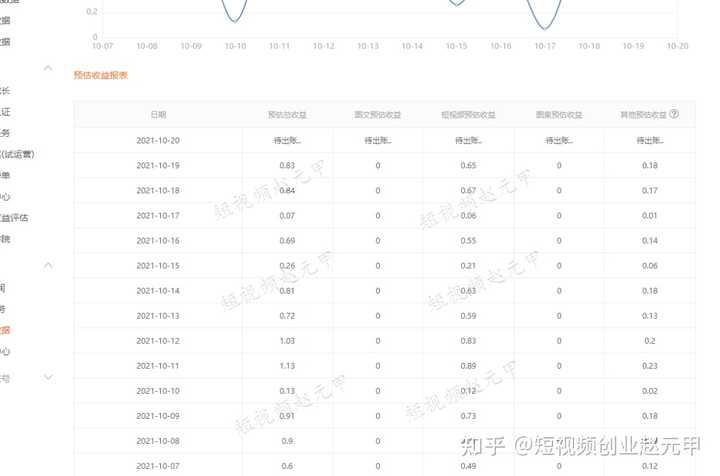
Task: Select the 2021-10-18 date cell
Action: [158, 190]
